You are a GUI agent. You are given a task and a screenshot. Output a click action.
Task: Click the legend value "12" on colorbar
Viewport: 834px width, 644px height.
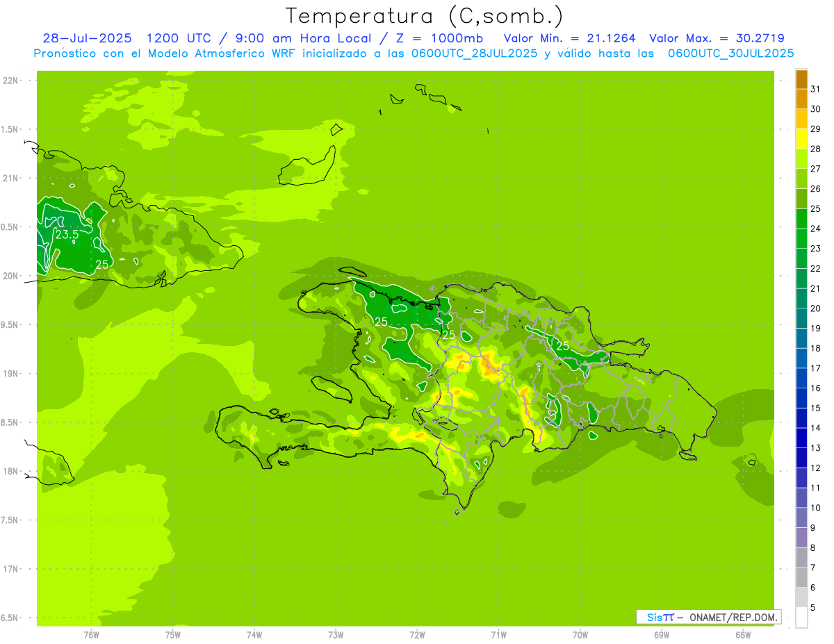point(815,468)
